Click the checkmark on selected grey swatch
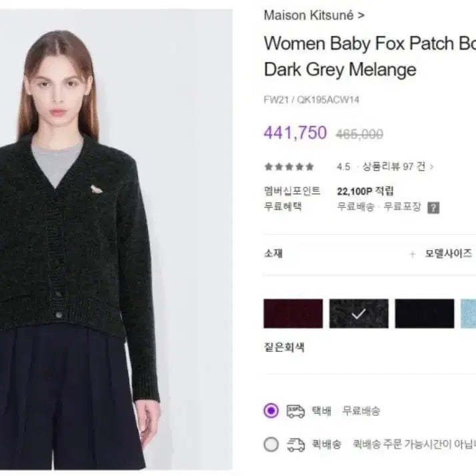The image size is (476, 476). [359, 314]
